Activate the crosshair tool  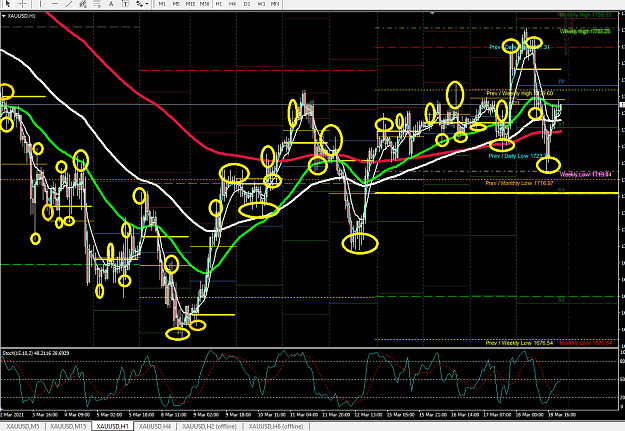22,4
